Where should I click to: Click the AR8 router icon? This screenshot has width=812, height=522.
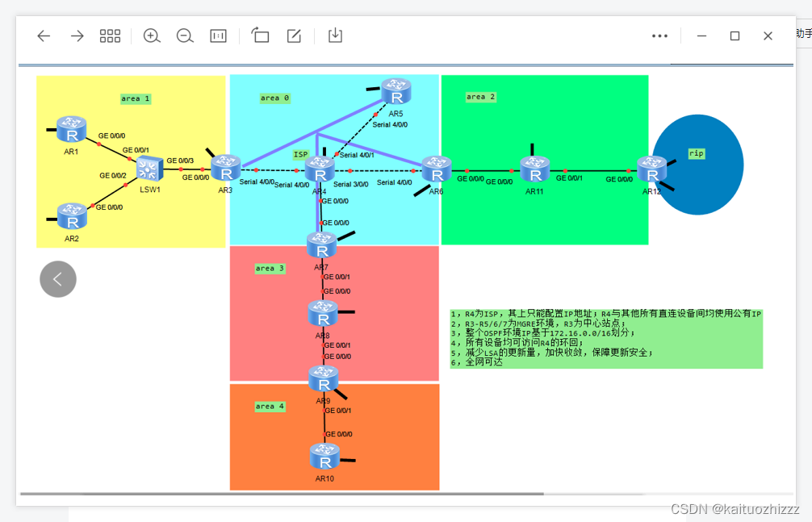(x=323, y=313)
